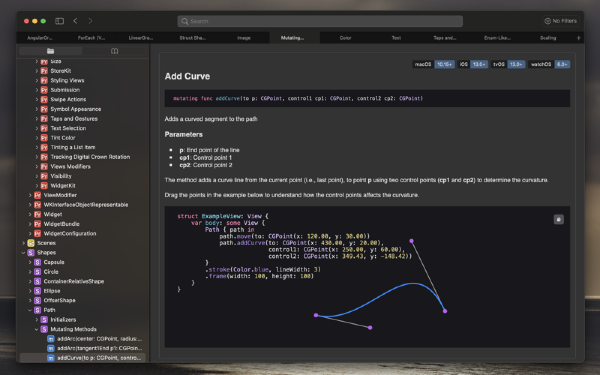Go forward with the right chevron
The image size is (600, 375).
pos(90,21)
